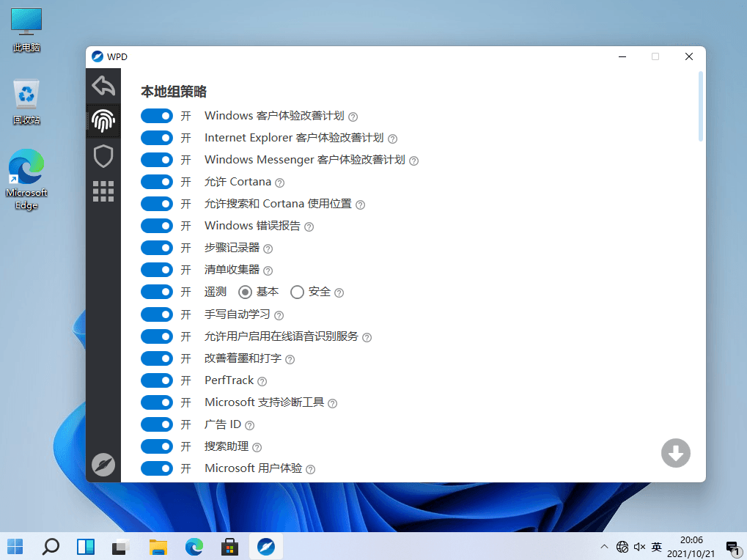The height and width of the screenshot is (560, 747).
Task: Toggle Microsoft 用户体验 switch
Action: pyautogui.click(x=157, y=468)
